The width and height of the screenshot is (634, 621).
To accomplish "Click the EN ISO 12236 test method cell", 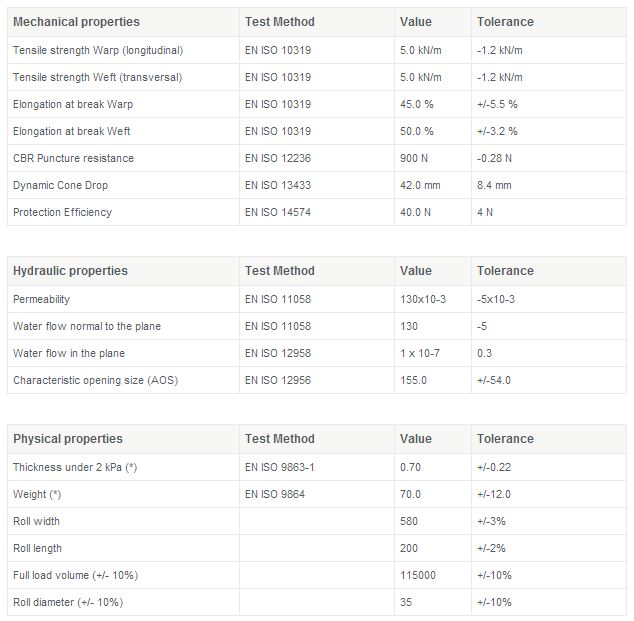I will tap(278, 158).
